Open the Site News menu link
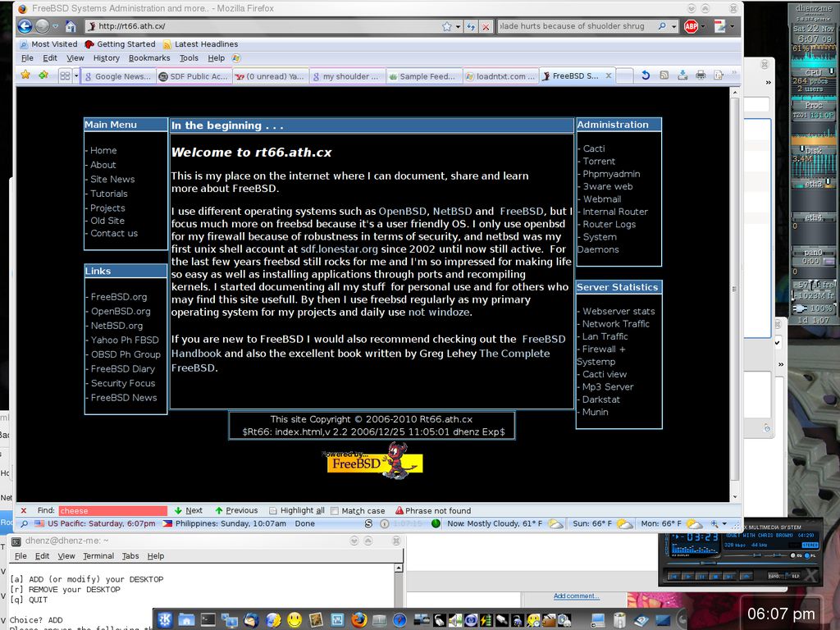 [x=112, y=180]
